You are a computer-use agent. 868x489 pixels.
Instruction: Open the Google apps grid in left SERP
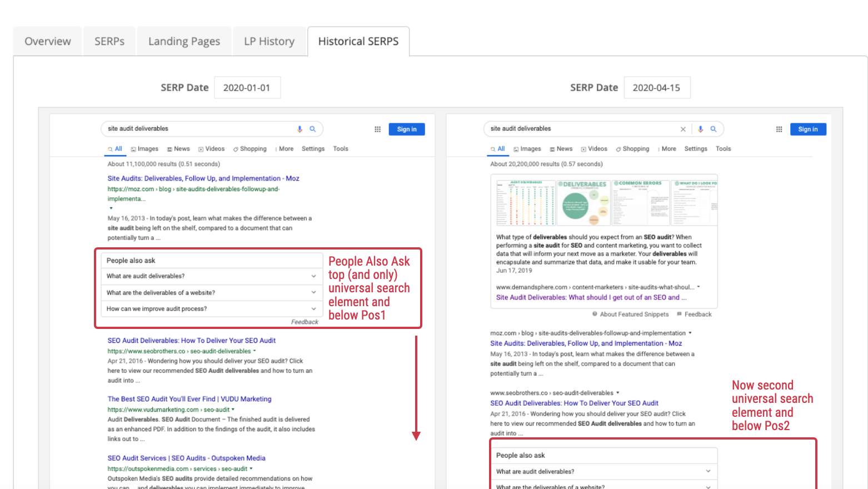click(x=377, y=129)
